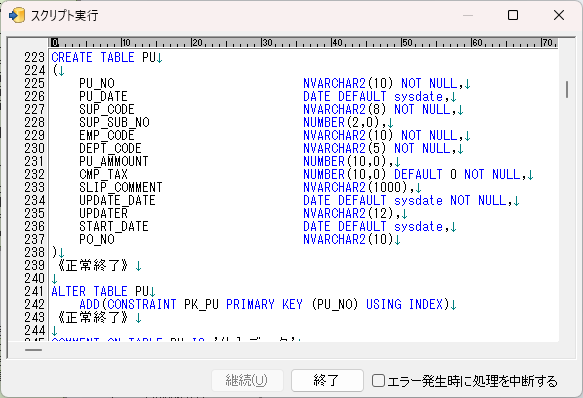Click 《正常終了》 on line 243
The height and width of the screenshot is (398, 583).
(93, 318)
